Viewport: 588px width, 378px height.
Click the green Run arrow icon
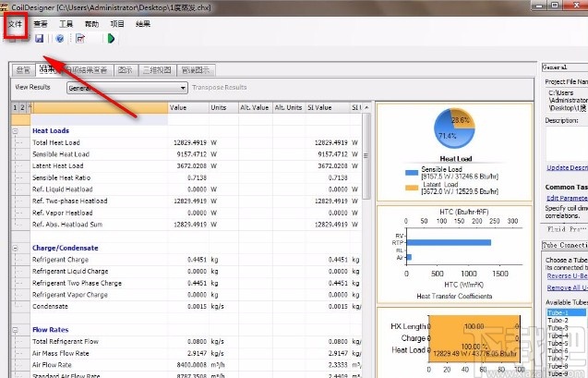pyautogui.click(x=111, y=38)
